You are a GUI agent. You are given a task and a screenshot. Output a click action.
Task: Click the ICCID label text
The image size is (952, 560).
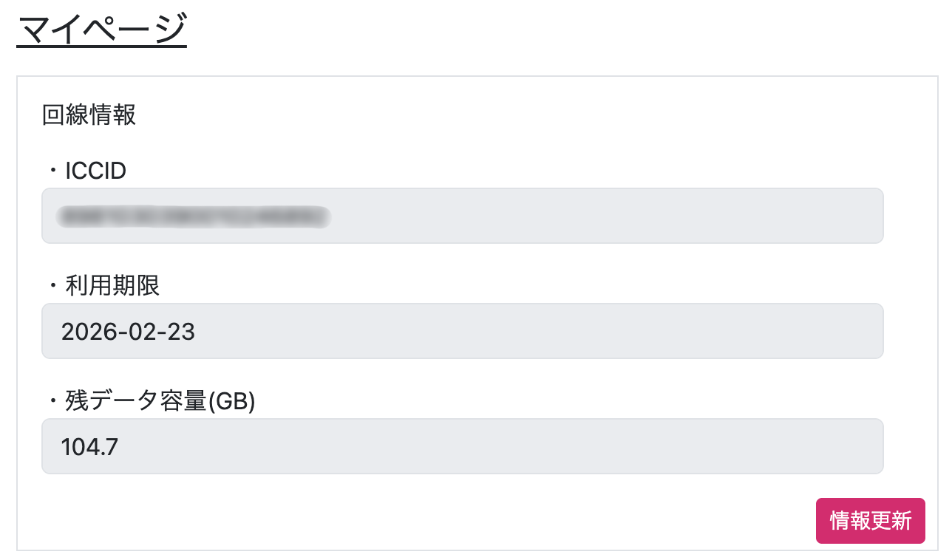pyautogui.click(x=95, y=171)
